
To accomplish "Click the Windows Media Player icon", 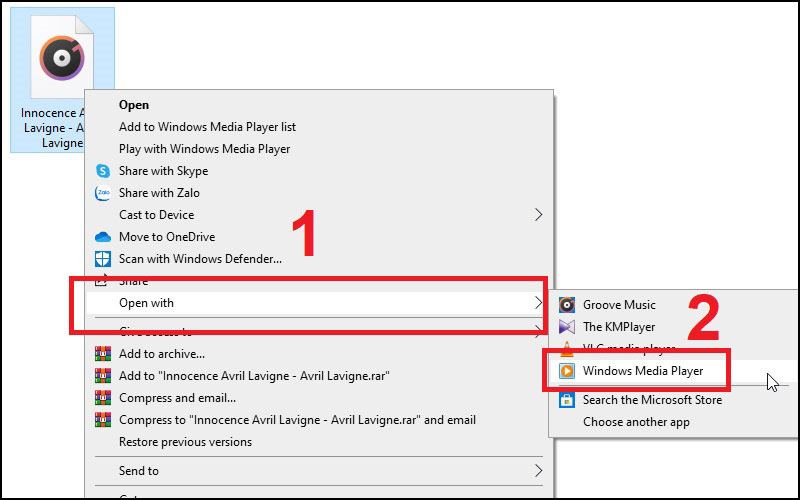I will [566, 371].
